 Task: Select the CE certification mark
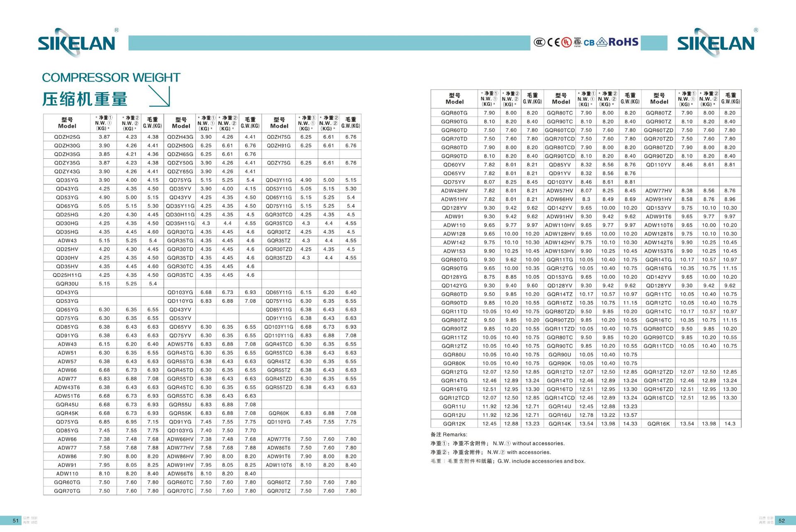tap(554, 42)
